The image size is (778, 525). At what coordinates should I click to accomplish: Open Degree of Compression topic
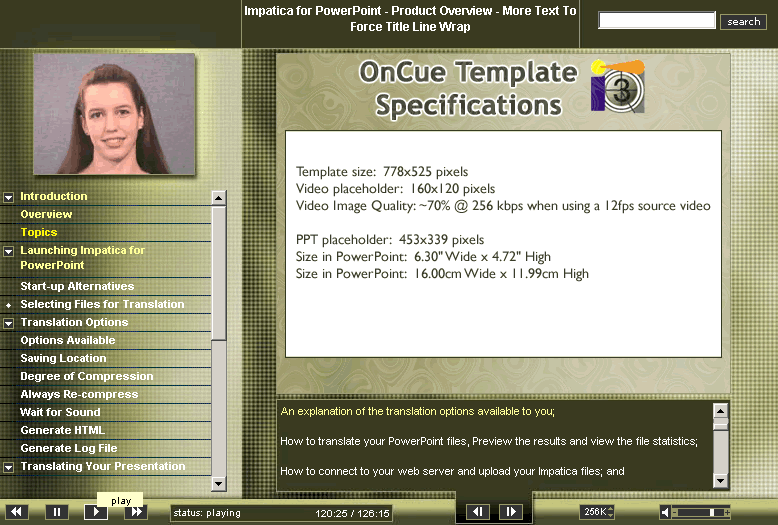click(x=86, y=376)
